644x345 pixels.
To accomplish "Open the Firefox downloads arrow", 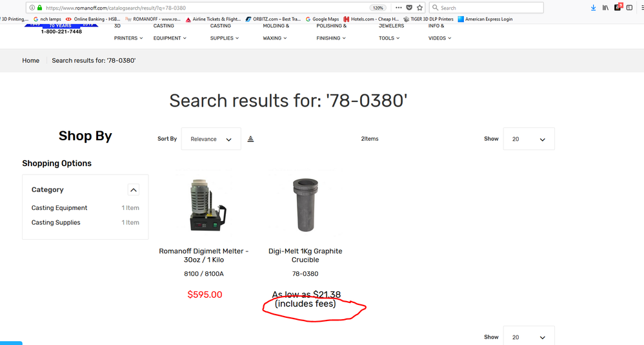I will click(x=593, y=8).
